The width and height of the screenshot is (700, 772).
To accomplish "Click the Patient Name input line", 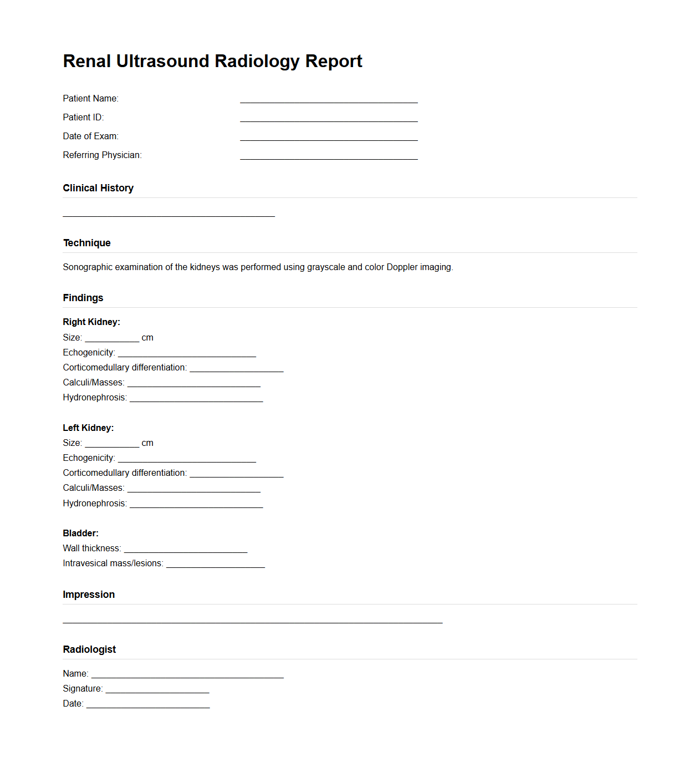I will [x=327, y=100].
